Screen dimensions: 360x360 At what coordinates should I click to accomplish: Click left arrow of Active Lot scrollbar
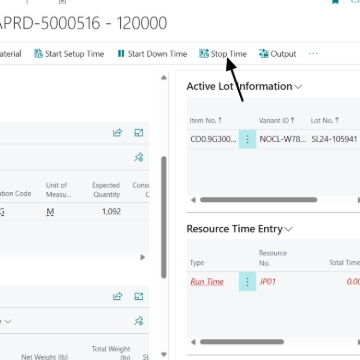tap(193, 200)
